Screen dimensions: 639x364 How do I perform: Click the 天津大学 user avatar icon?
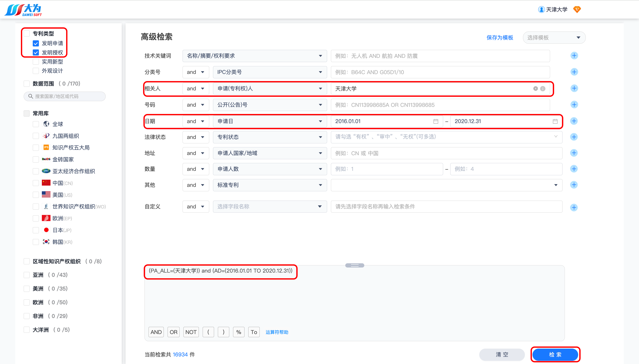coord(541,10)
